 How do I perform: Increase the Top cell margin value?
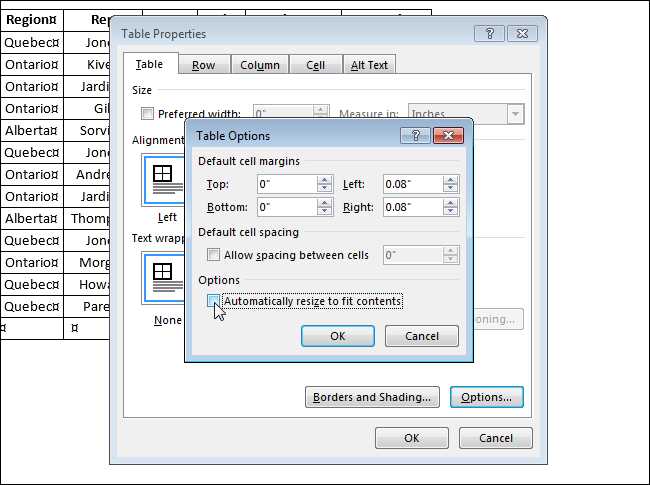(325, 180)
